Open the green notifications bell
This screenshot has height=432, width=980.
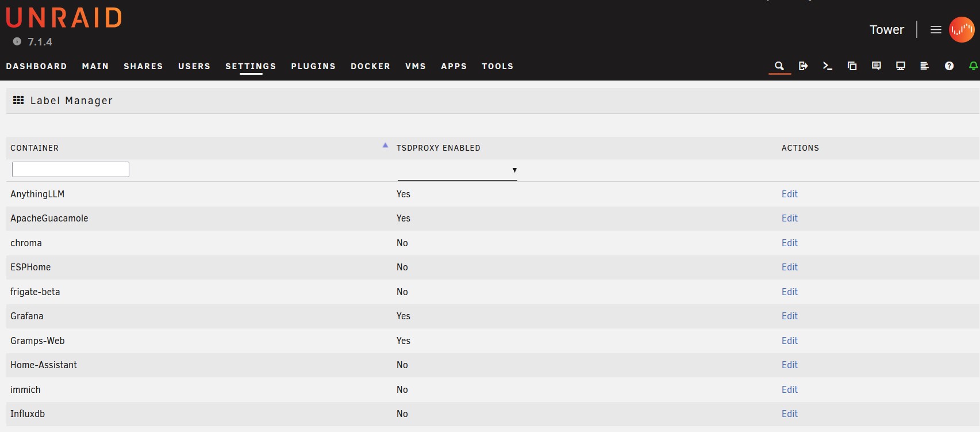973,66
